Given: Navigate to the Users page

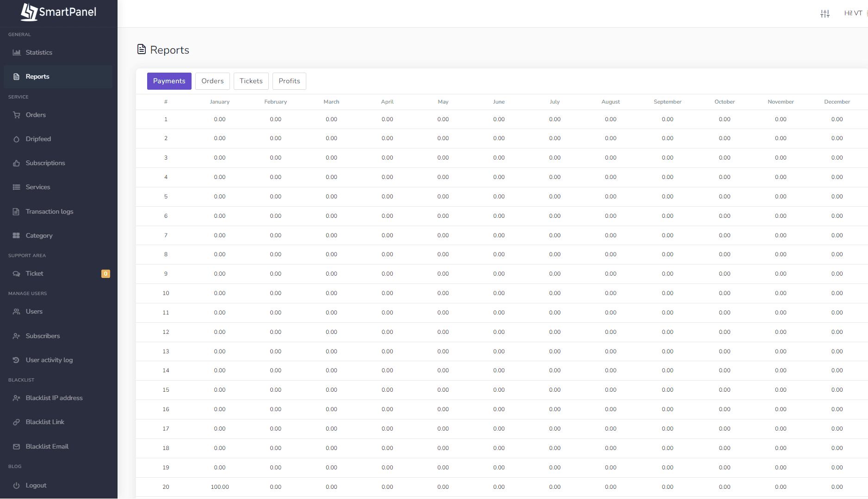Looking at the screenshot, I should coord(34,312).
